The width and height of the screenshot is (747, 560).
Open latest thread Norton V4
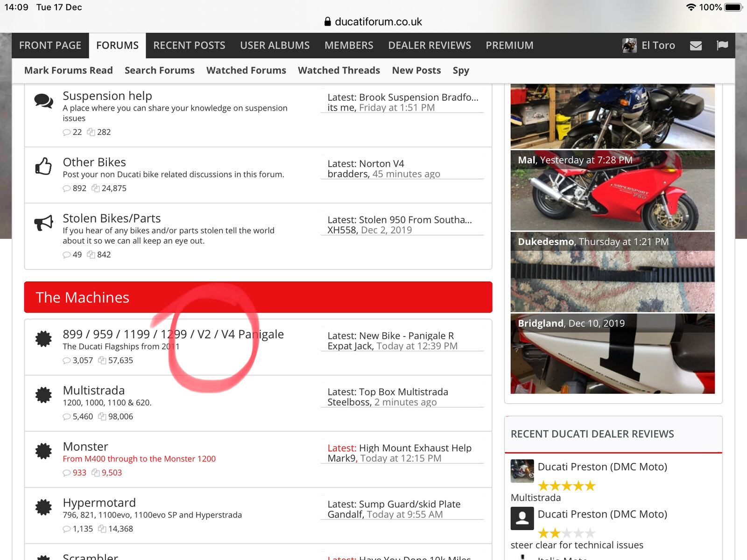pyautogui.click(x=381, y=163)
